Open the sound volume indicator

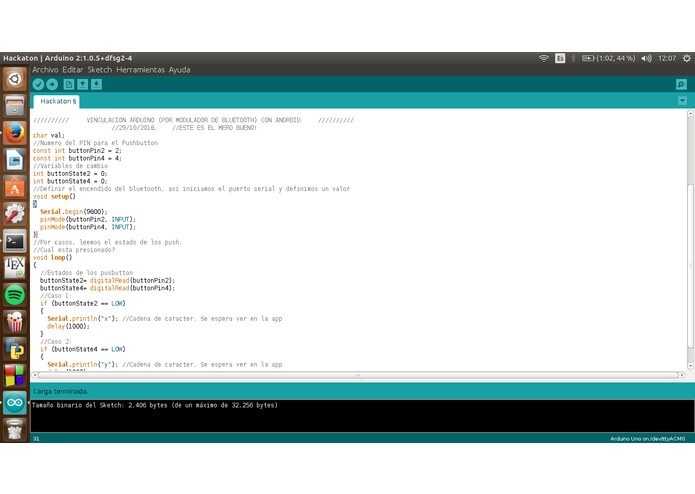[x=646, y=58]
